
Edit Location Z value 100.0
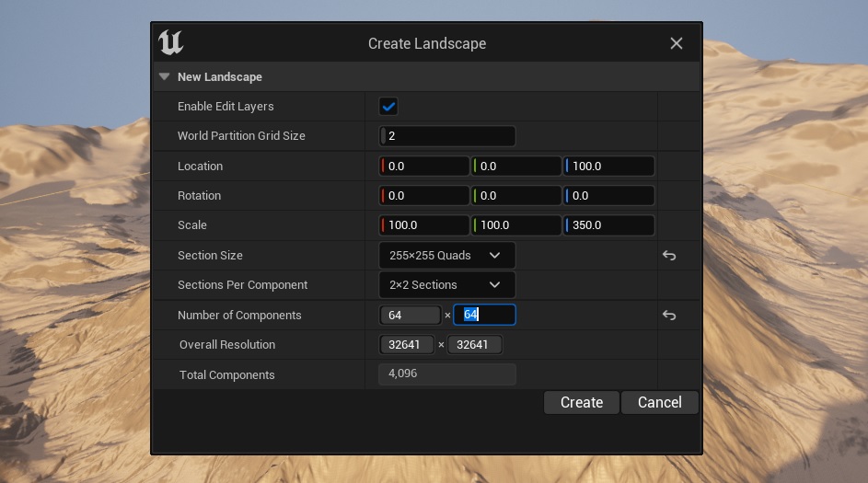tap(608, 166)
